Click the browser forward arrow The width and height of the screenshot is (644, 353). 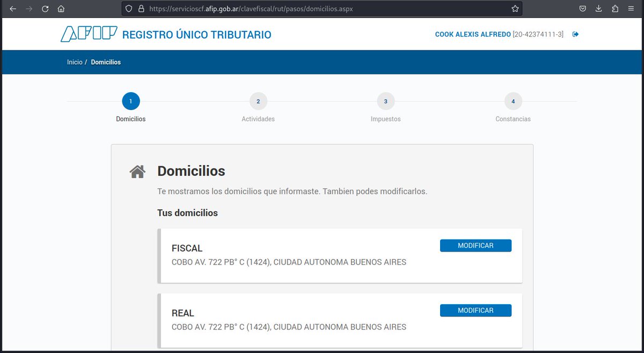click(x=29, y=9)
